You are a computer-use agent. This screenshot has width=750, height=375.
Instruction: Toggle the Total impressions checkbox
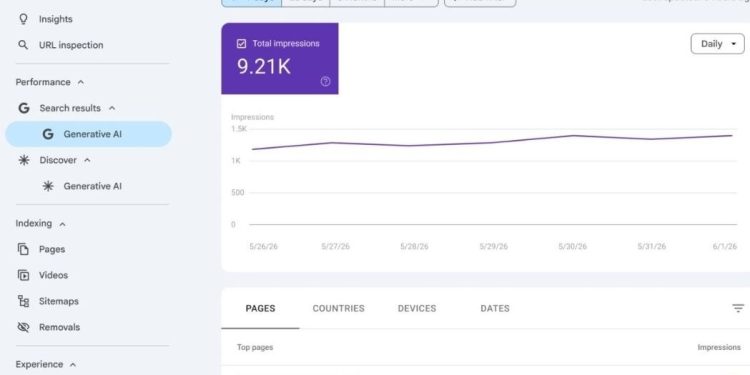[242, 44]
